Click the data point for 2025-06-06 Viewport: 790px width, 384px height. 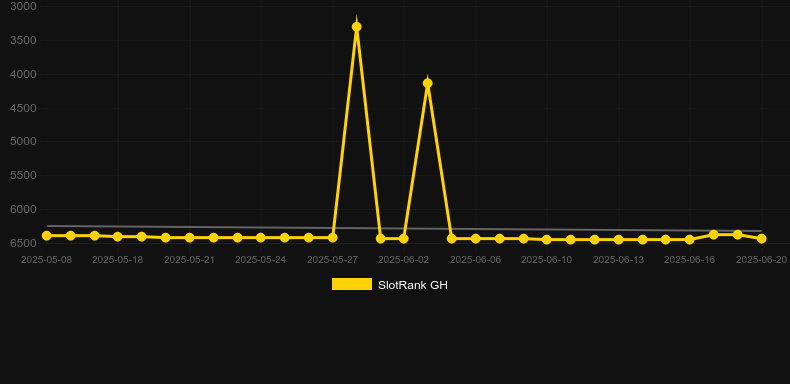[x=476, y=238]
